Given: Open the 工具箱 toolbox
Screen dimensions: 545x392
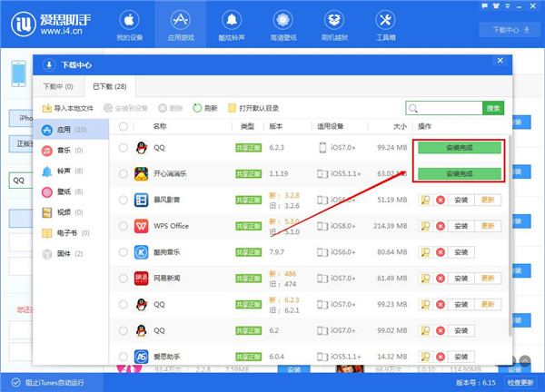Looking at the screenshot, I should [385, 25].
